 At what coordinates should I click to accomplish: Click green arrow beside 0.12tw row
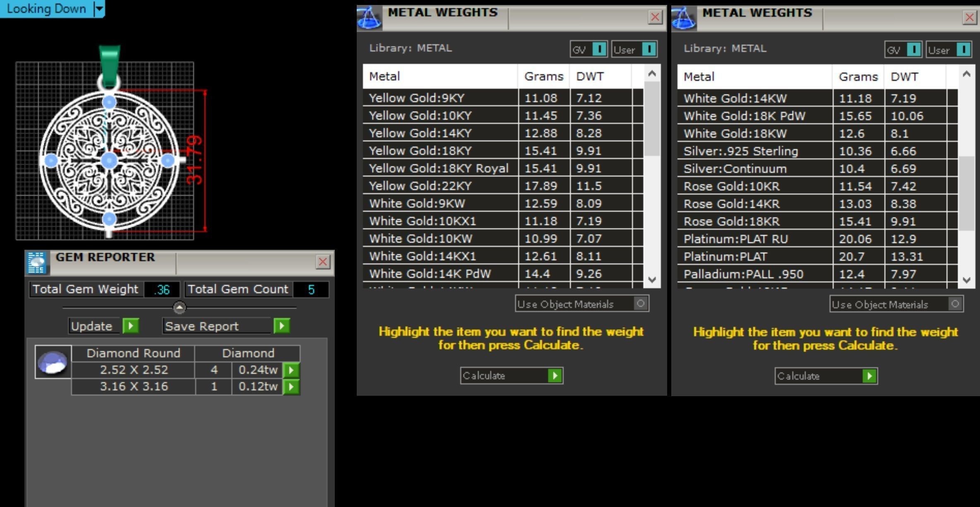click(x=291, y=387)
